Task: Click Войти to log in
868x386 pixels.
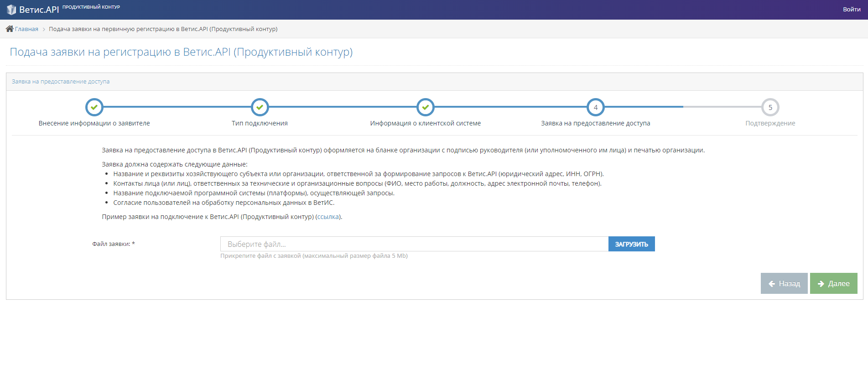Action: tap(852, 9)
